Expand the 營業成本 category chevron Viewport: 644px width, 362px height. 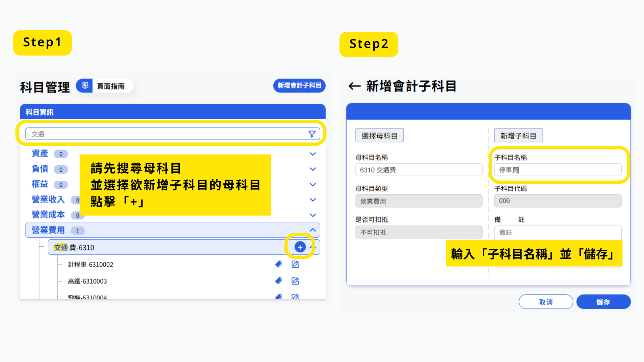coord(313,215)
